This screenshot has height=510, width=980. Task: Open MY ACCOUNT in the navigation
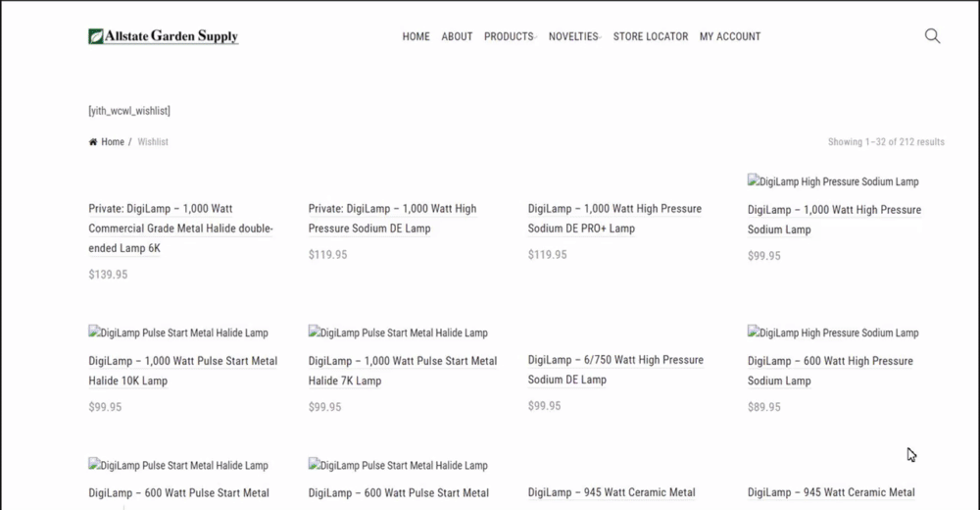coord(730,36)
